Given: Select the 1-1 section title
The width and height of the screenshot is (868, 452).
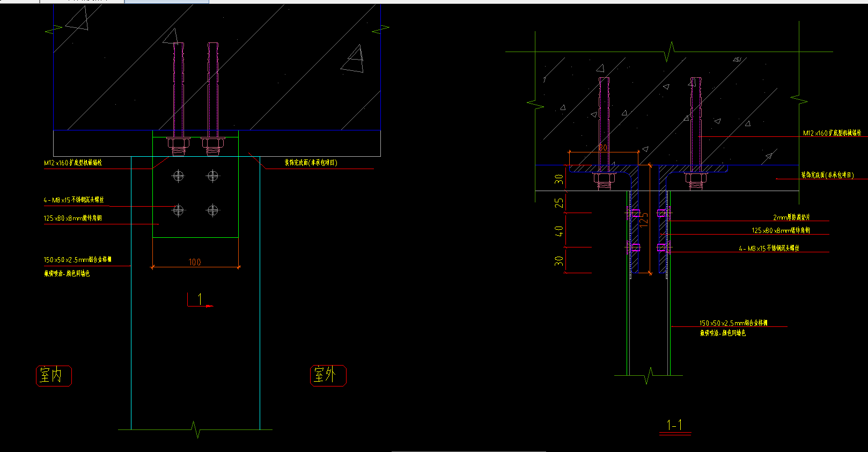Looking at the screenshot, I should 674,426.
